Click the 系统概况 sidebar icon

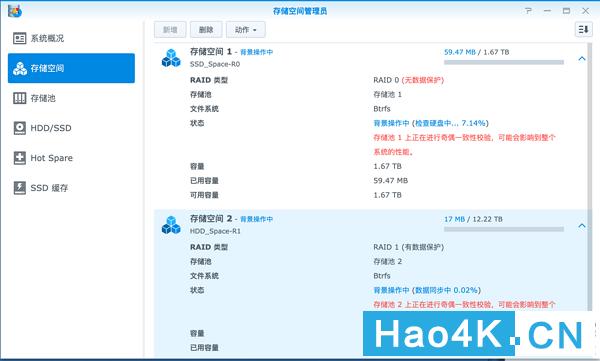tap(20, 38)
